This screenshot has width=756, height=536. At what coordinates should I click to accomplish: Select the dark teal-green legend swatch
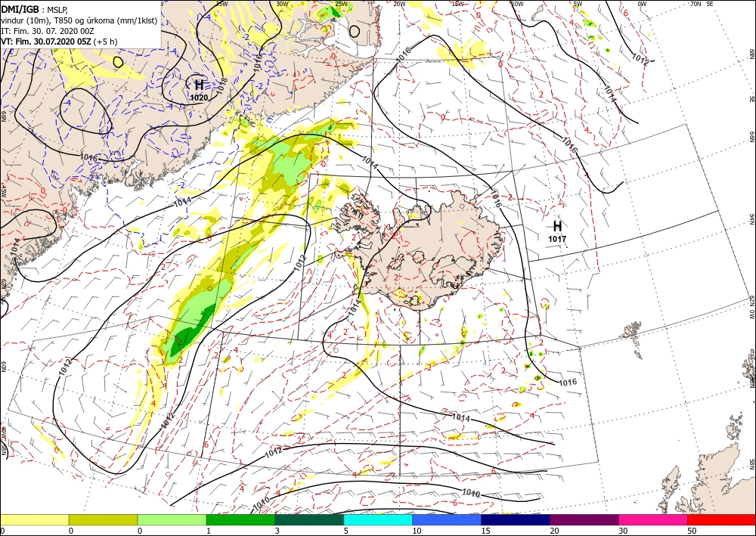(x=309, y=519)
